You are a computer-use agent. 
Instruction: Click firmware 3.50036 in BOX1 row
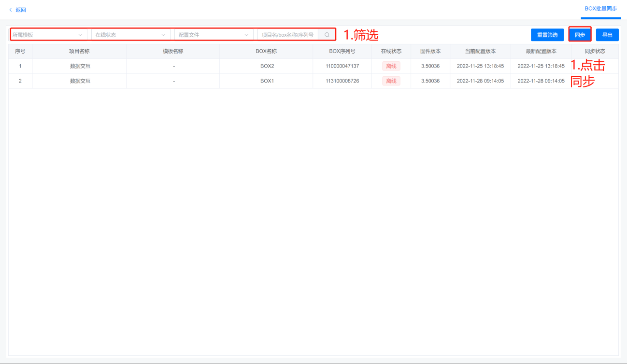click(x=430, y=81)
